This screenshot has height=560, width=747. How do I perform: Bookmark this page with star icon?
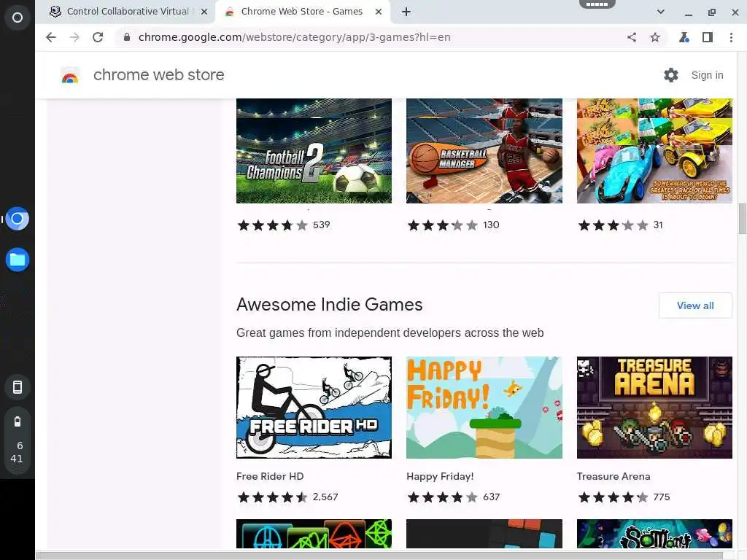pos(655,37)
